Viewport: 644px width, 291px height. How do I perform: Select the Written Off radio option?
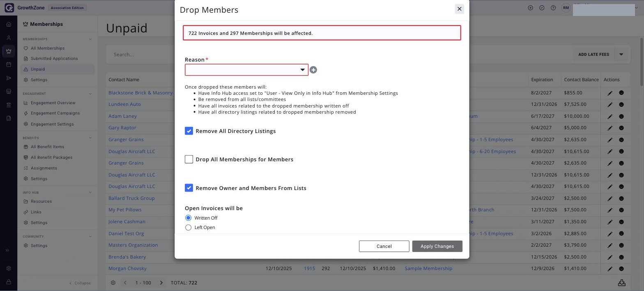tap(189, 218)
